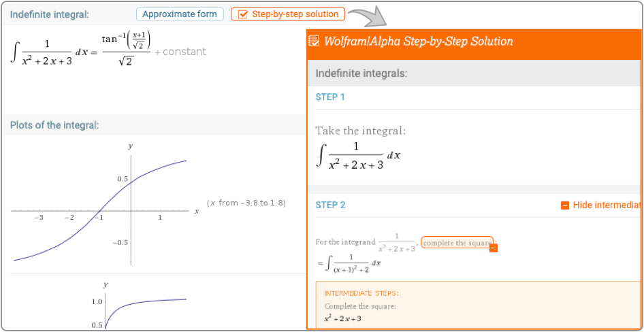The width and height of the screenshot is (644, 332).
Task: Click the Intermediate Steps panel heading
Action: click(x=361, y=293)
